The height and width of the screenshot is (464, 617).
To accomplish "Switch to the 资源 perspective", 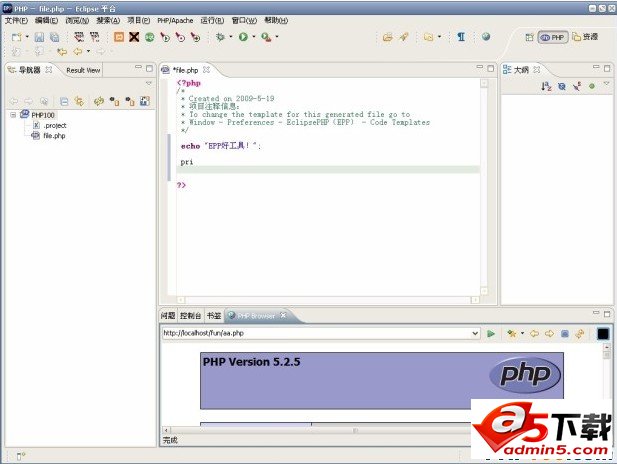I will 585,37.
